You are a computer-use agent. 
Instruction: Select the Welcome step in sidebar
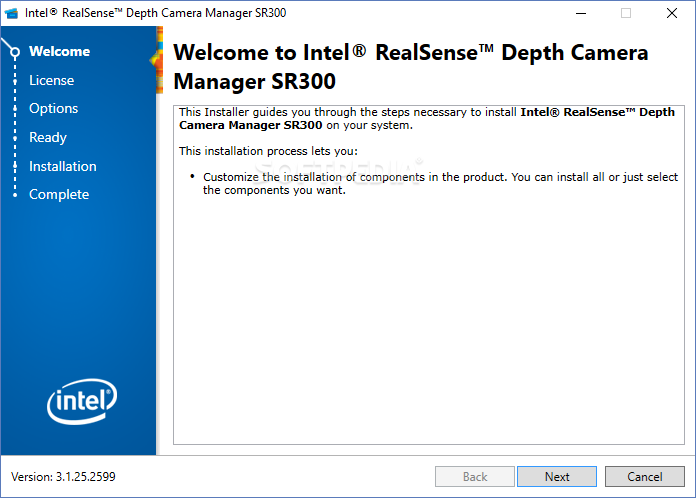point(59,51)
